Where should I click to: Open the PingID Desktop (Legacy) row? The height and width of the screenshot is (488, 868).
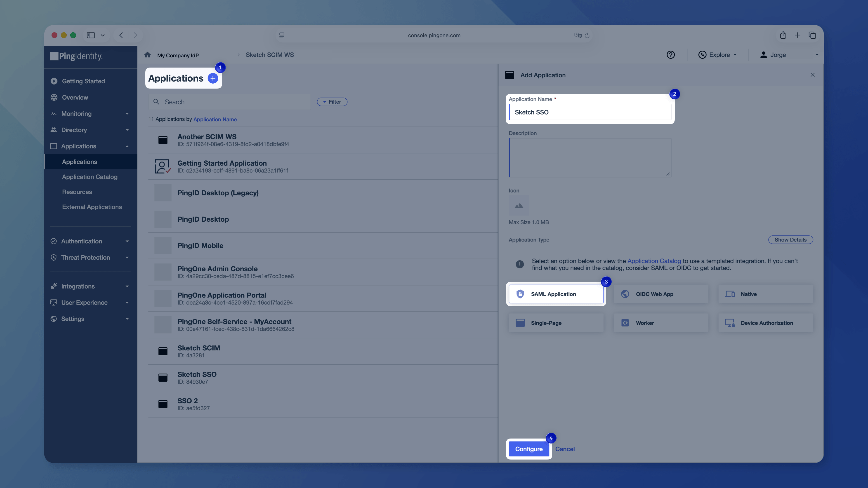[x=323, y=193]
